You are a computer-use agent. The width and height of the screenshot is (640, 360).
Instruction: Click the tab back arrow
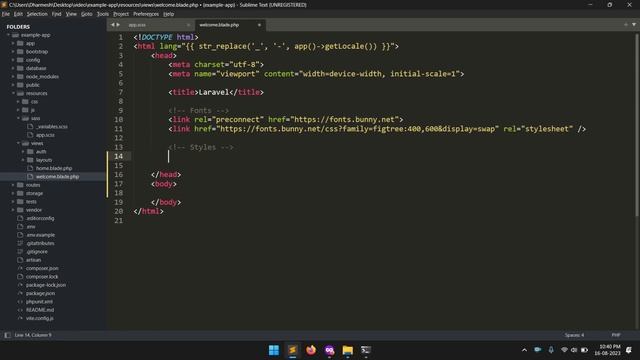tap(113, 25)
